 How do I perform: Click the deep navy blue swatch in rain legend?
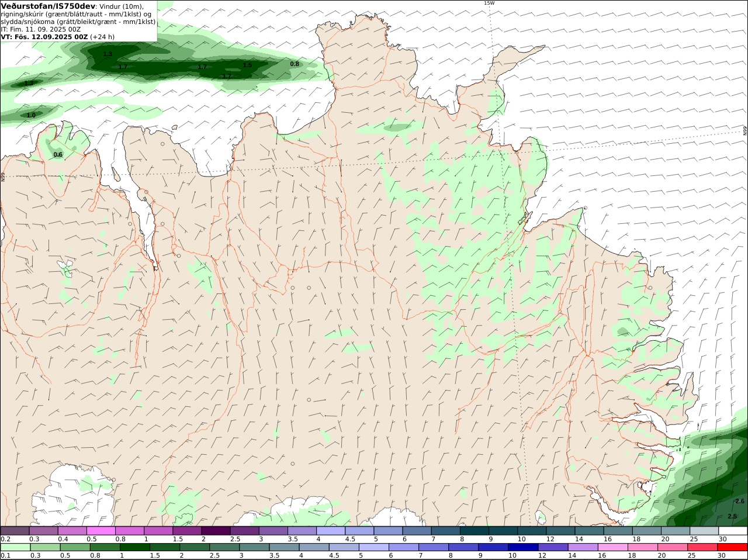(x=522, y=548)
